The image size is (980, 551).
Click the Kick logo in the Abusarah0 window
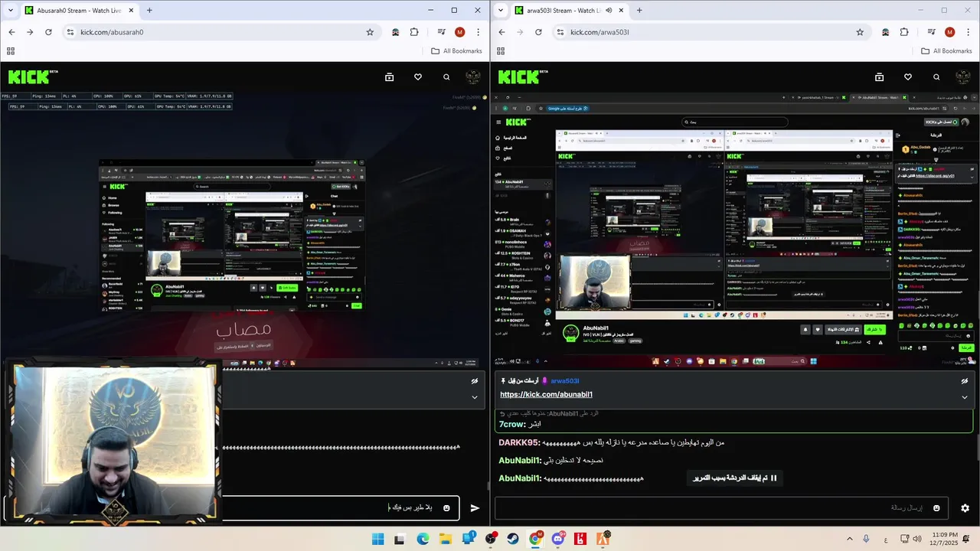tap(33, 77)
